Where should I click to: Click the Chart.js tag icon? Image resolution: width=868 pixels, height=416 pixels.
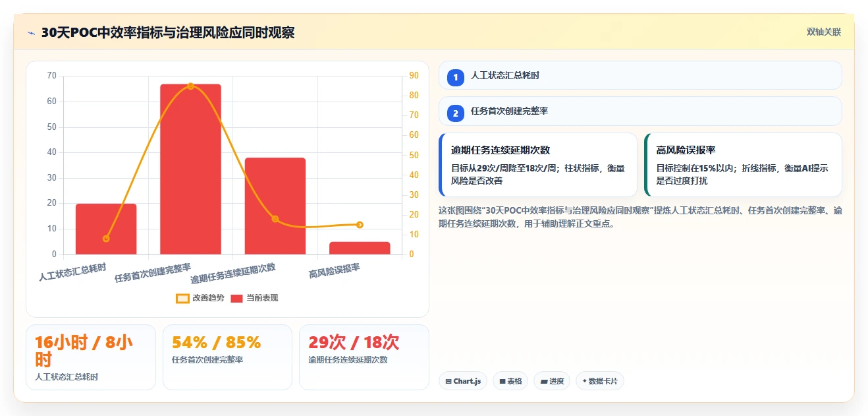[448, 381]
